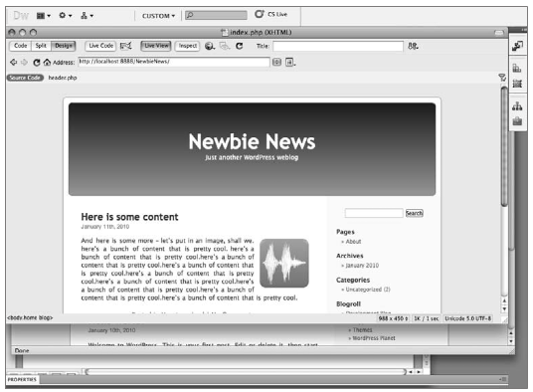Screen dimensions: 533x392
Task: Open the CSS Styles panel icon
Action: point(517,69)
